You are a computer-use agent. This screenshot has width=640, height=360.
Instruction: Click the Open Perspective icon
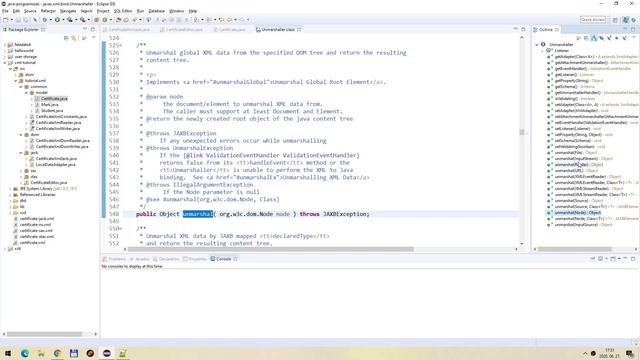[615, 20]
